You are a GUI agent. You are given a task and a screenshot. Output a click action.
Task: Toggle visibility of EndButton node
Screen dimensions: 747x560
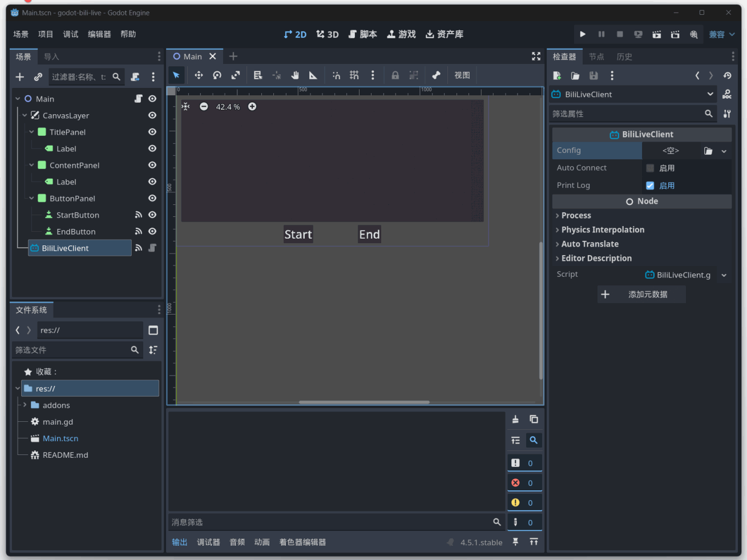[152, 231]
